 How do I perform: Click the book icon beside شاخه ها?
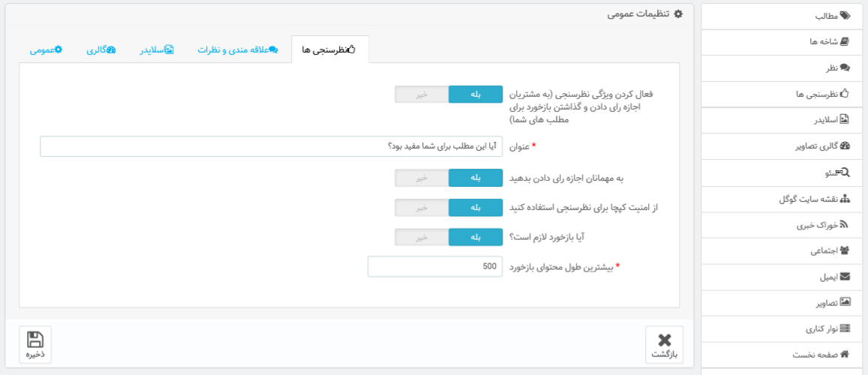pyautogui.click(x=844, y=41)
